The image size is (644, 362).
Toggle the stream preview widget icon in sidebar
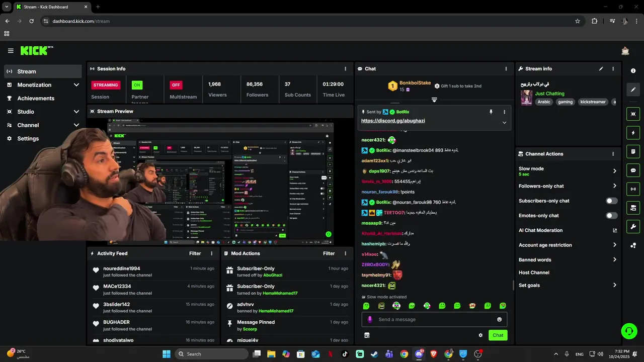point(633,114)
